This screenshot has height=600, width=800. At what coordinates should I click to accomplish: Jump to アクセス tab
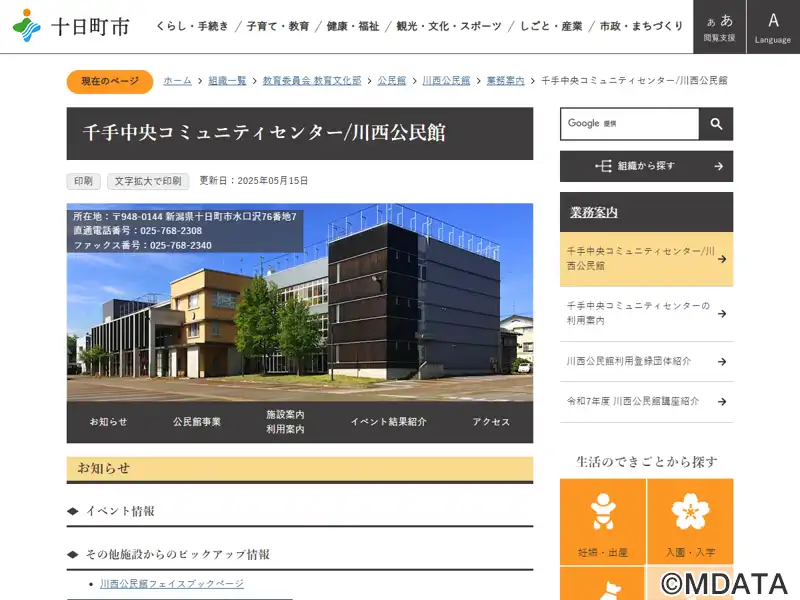point(491,422)
